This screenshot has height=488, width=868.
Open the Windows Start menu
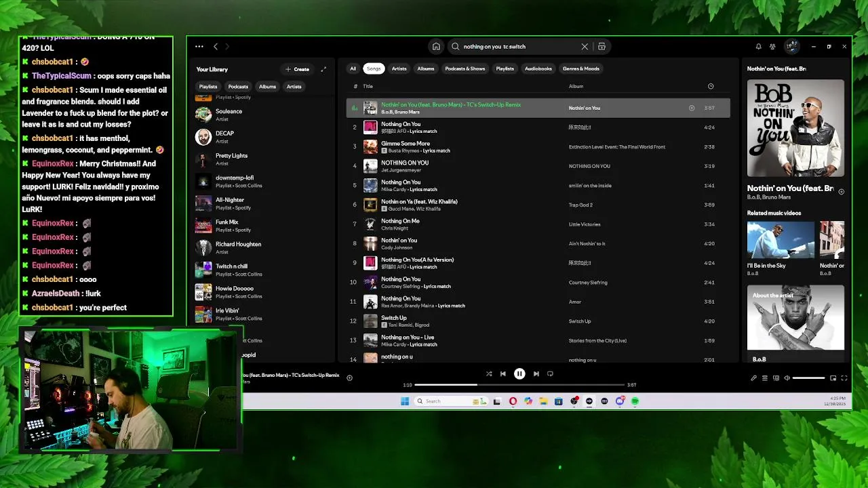[x=405, y=401]
